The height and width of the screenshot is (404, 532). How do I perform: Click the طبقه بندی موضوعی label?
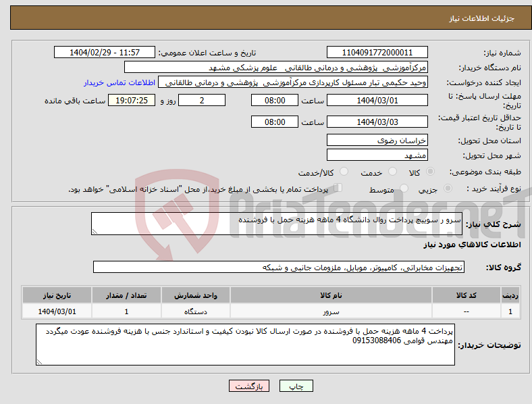click(485, 172)
